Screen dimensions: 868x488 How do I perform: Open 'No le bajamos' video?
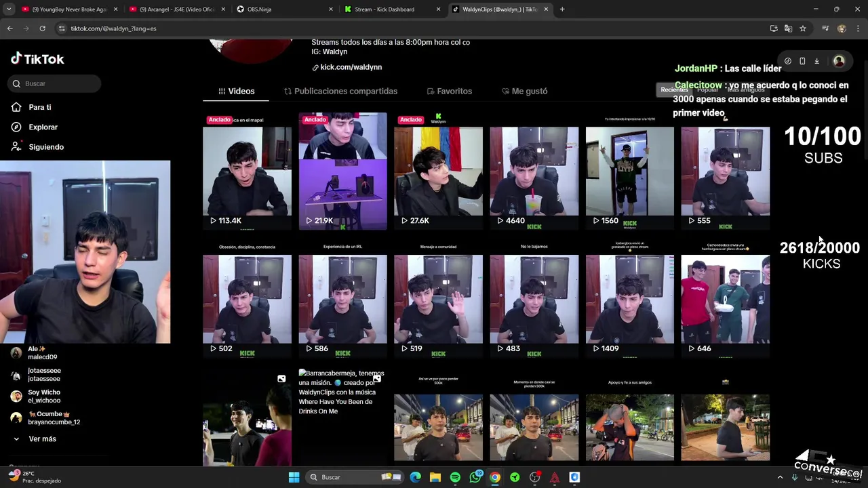point(534,299)
